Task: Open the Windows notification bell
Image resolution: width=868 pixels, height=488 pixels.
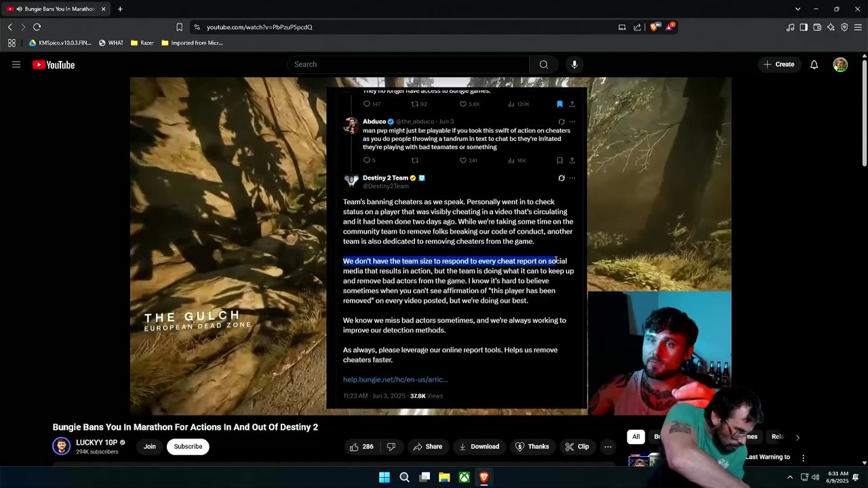Action: point(856,477)
